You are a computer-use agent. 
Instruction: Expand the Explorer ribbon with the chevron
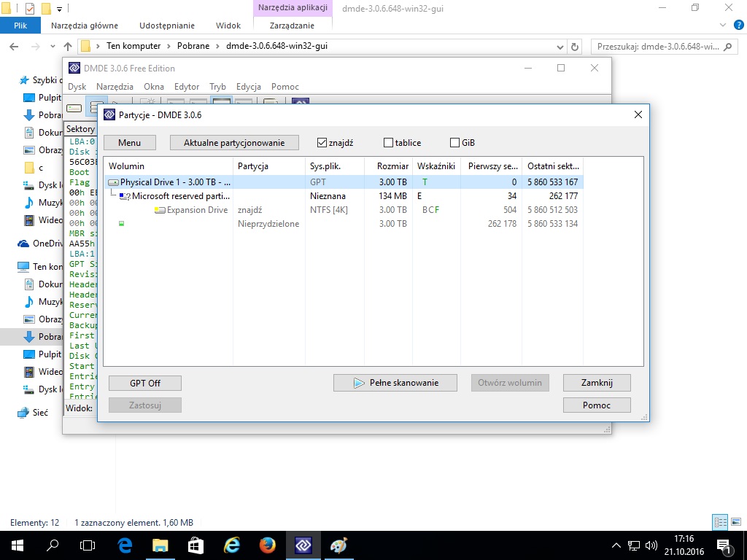point(723,25)
